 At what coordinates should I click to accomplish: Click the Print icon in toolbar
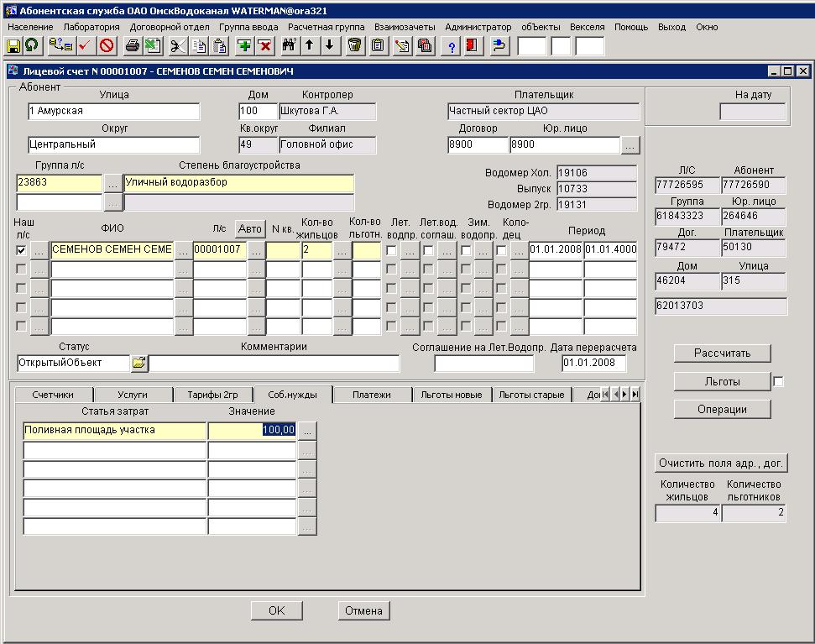click(132, 45)
